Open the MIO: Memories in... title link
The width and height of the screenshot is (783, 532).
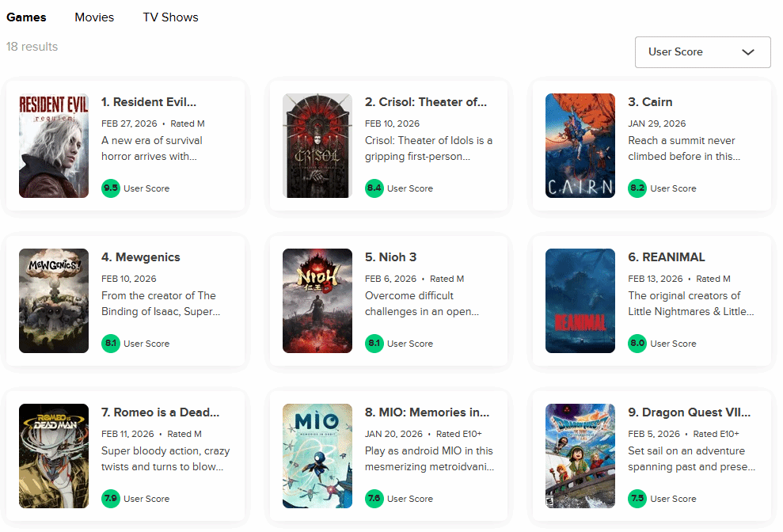(427, 412)
